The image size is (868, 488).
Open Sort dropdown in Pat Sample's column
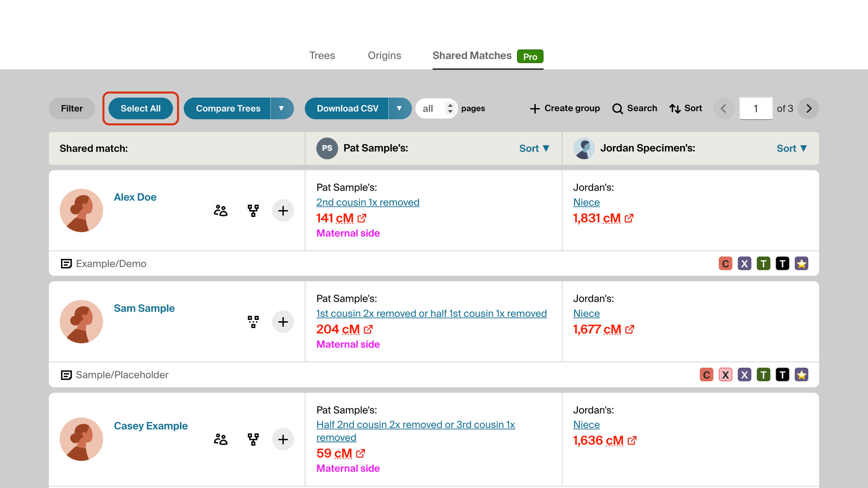click(534, 148)
